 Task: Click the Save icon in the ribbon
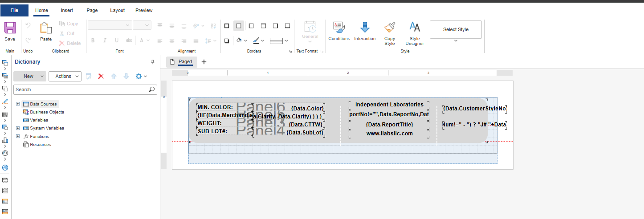(x=10, y=28)
